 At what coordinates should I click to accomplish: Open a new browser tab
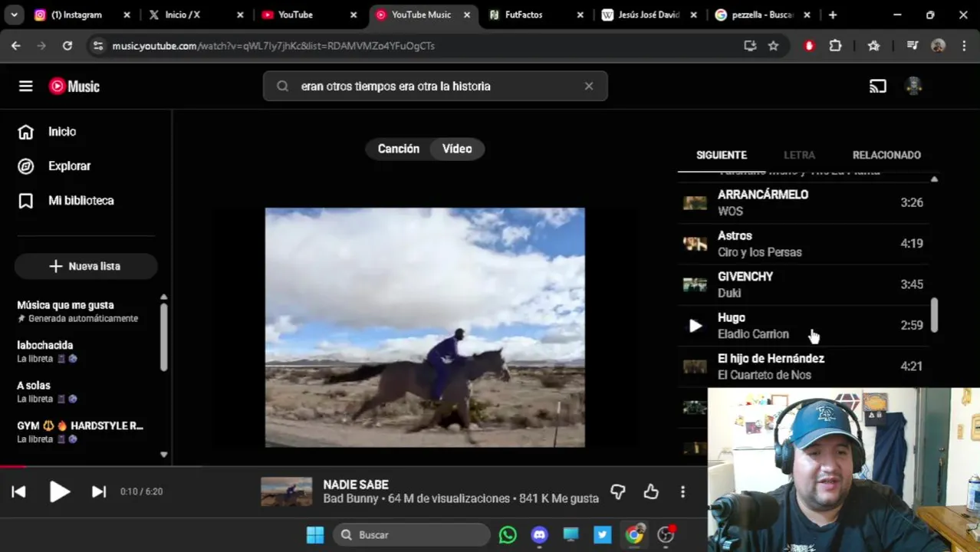pyautogui.click(x=833, y=15)
